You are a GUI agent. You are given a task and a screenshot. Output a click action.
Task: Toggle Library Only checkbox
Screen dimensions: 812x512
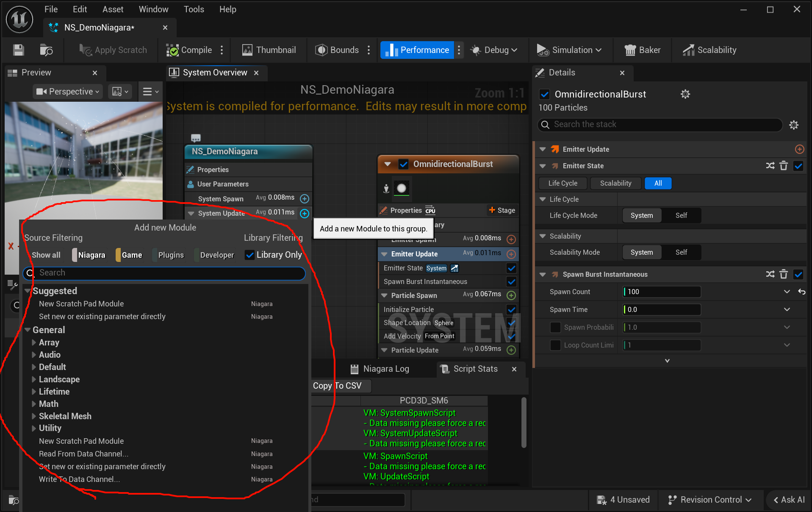pos(250,255)
